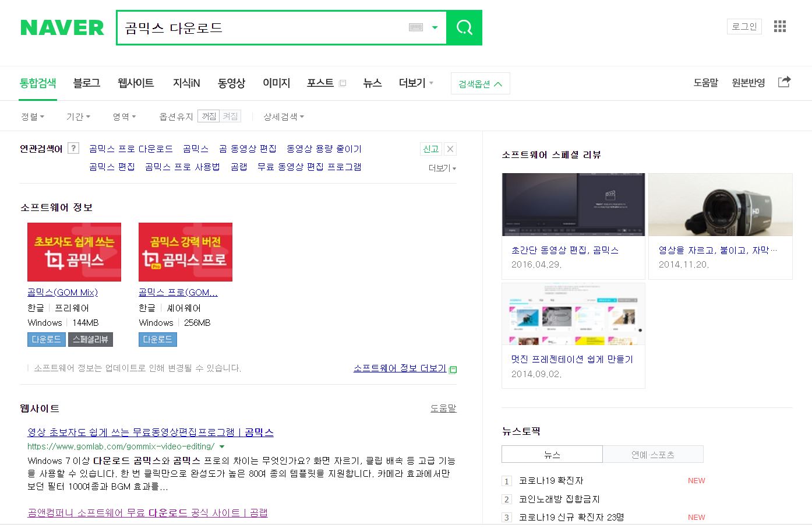Open the 영역 dropdown filter
Screen dimensions: 812x531
tap(124, 117)
